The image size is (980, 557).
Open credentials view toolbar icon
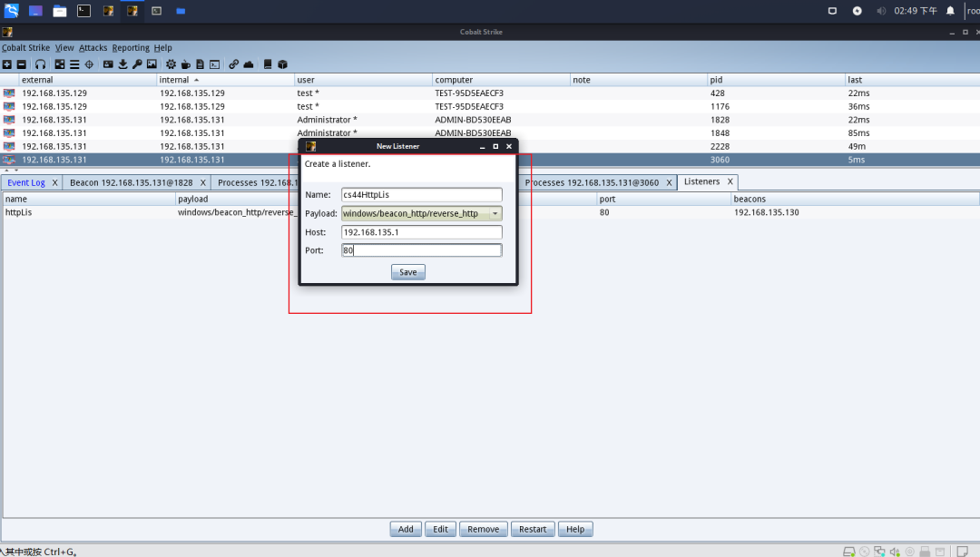tap(108, 64)
